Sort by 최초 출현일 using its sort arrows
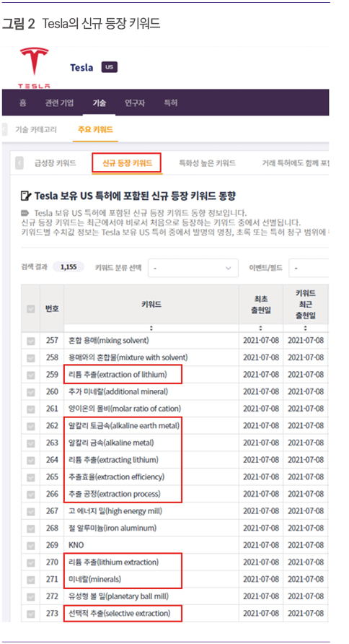 coord(260,328)
